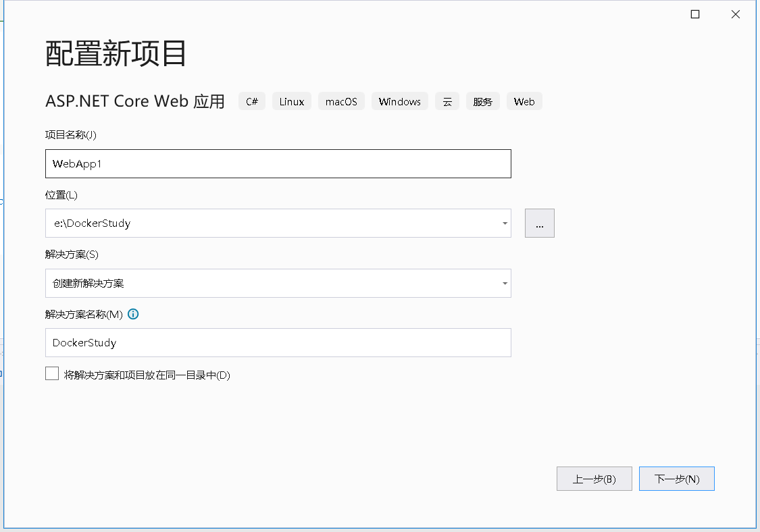Click the info icon beside 解决方案名称
760x532 pixels.
point(133,314)
